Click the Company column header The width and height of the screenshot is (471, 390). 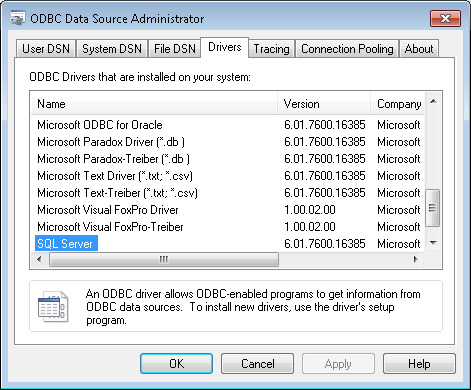[x=398, y=104]
